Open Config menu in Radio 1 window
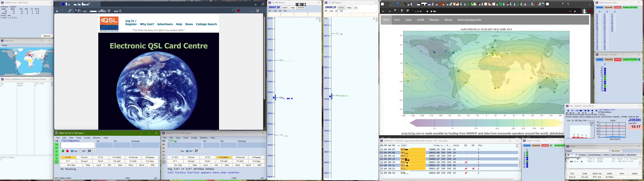This screenshot has height=181, width=644. 87,138
